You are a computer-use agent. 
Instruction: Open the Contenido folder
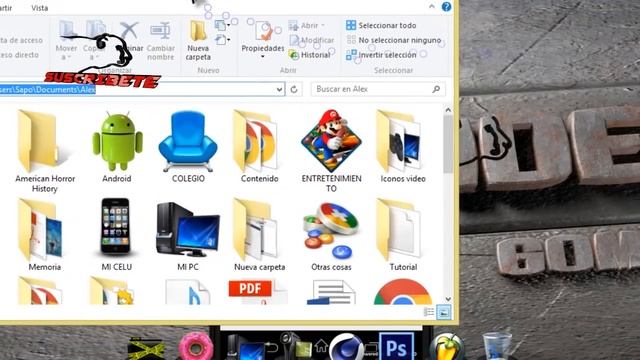[259, 147]
